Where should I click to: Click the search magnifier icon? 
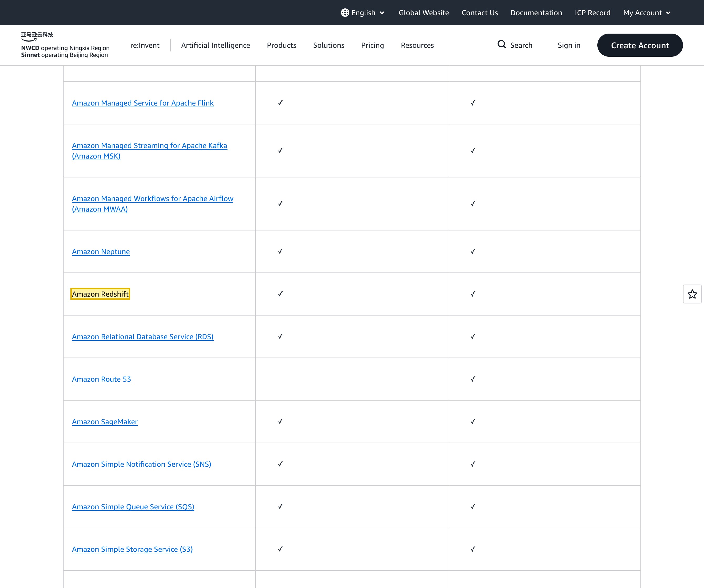[x=501, y=44]
